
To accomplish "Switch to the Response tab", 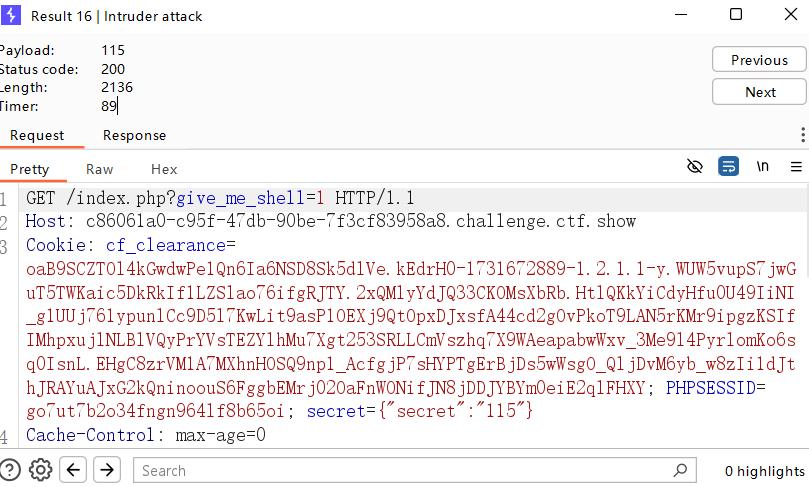I will (x=134, y=135).
